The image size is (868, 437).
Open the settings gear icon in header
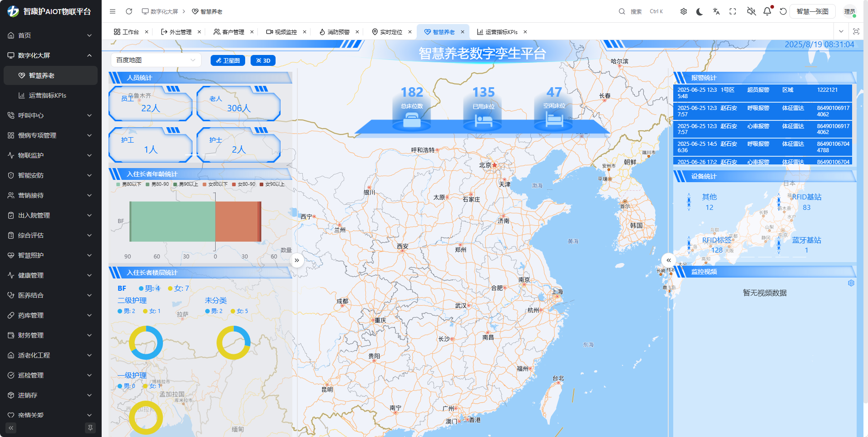pyautogui.click(x=684, y=11)
